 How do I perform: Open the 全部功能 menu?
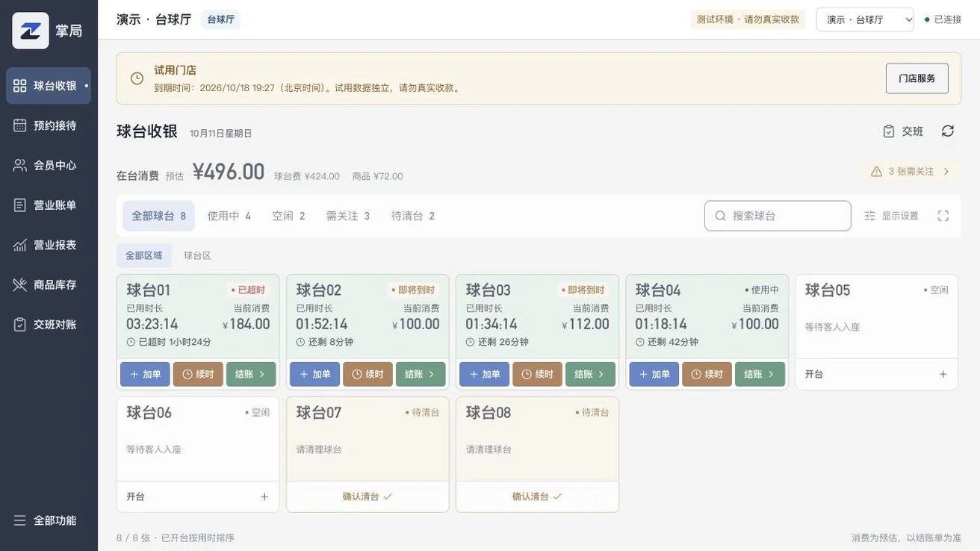point(49,520)
